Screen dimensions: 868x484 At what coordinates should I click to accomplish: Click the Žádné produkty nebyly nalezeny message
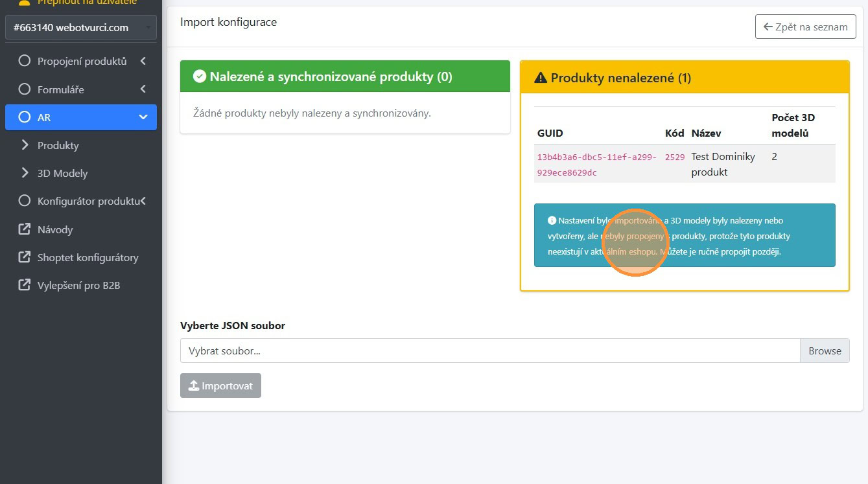click(312, 113)
